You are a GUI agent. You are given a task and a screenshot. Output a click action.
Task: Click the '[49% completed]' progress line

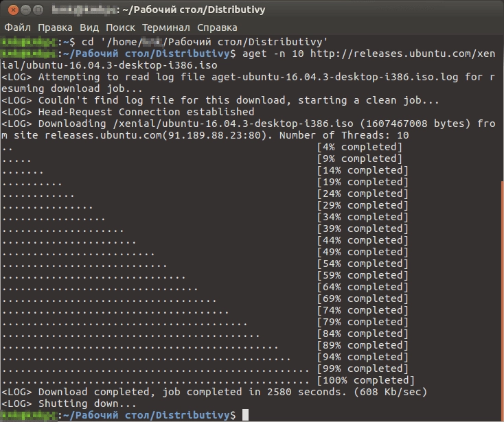(x=205, y=252)
